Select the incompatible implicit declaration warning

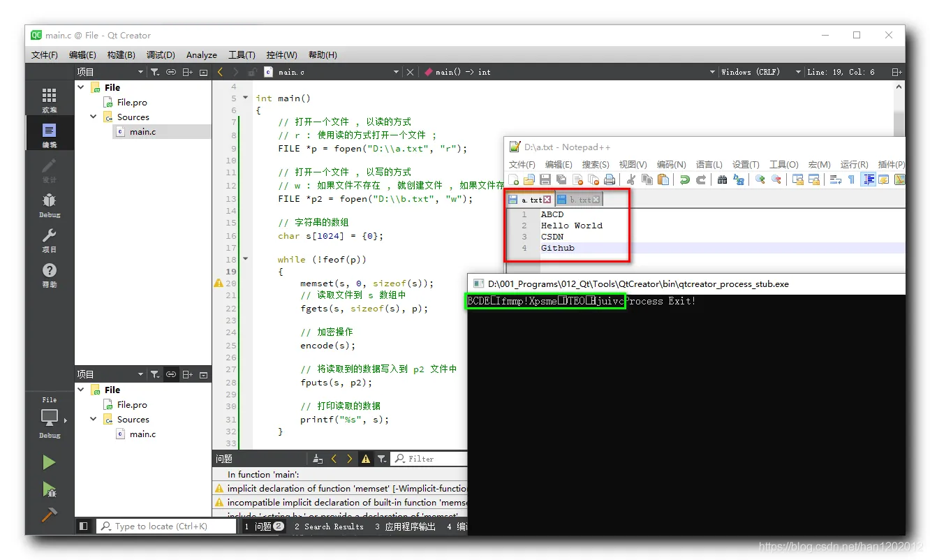(x=340, y=502)
